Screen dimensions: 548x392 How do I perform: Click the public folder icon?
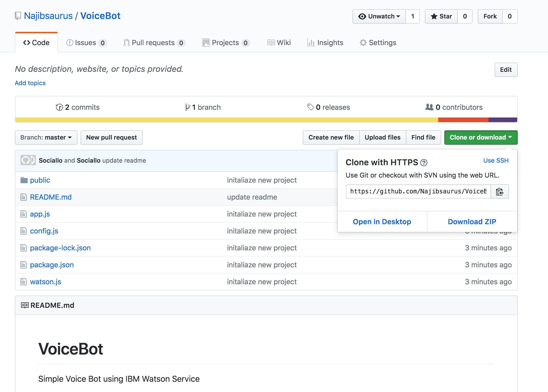(x=24, y=180)
